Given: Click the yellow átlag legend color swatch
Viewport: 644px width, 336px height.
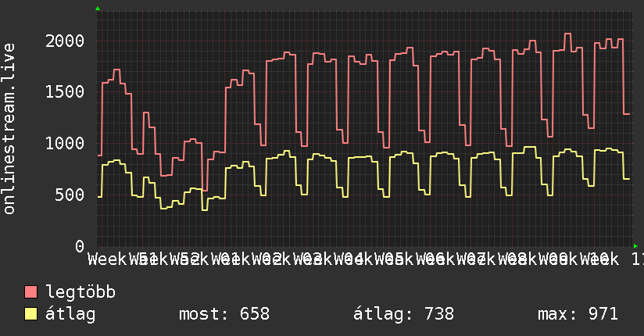Looking at the screenshot, I should 30,314.
